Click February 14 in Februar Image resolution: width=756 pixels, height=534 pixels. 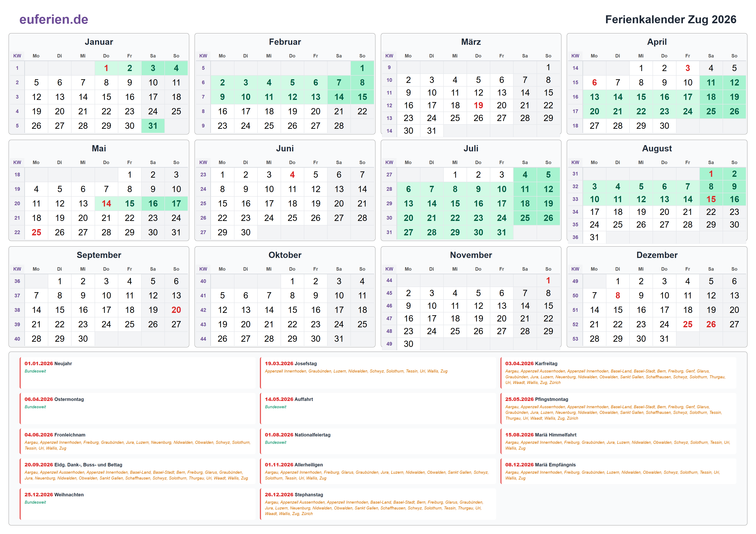coord(339,97)
